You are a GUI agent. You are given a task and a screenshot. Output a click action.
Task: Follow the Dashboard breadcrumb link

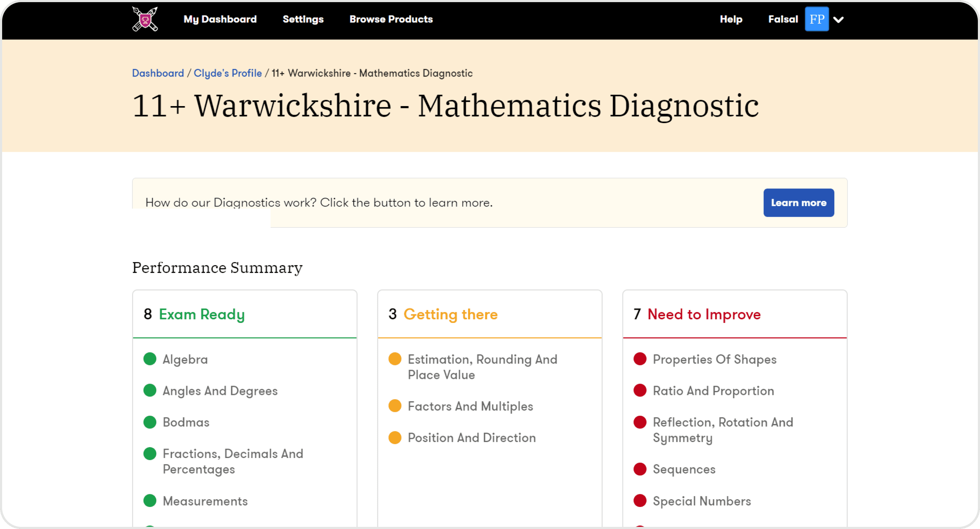coord(158,73)
